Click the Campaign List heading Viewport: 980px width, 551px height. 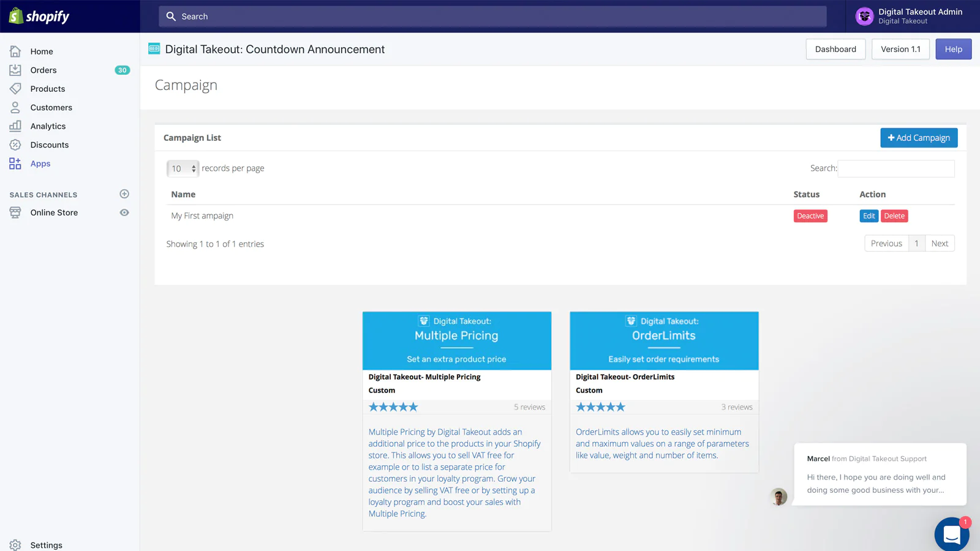[x=192, y=138]
